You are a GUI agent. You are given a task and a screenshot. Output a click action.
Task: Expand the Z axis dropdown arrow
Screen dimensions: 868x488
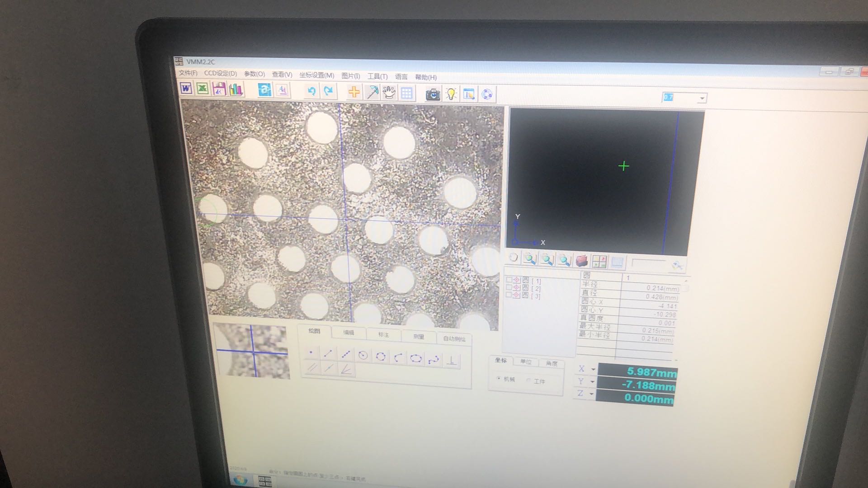click(x=591, y=394)
